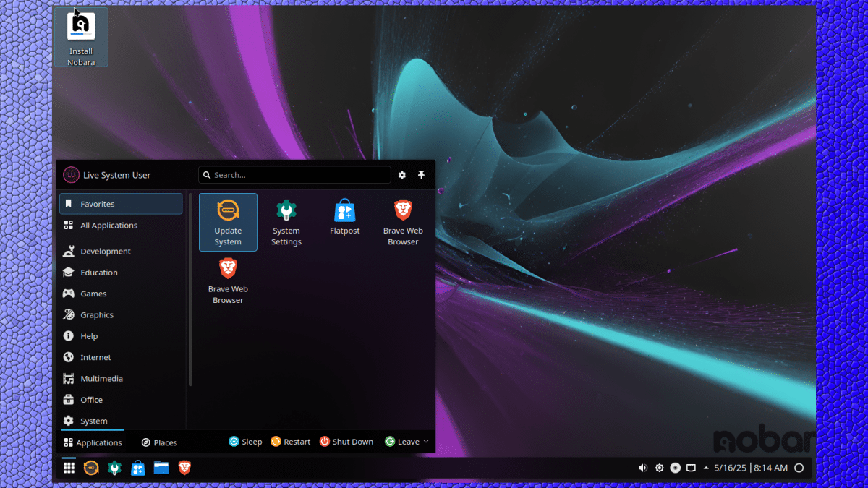Launch Update System from Favorites grid
The height and width of the screenshot is (488, 868).
click(228, 221)
